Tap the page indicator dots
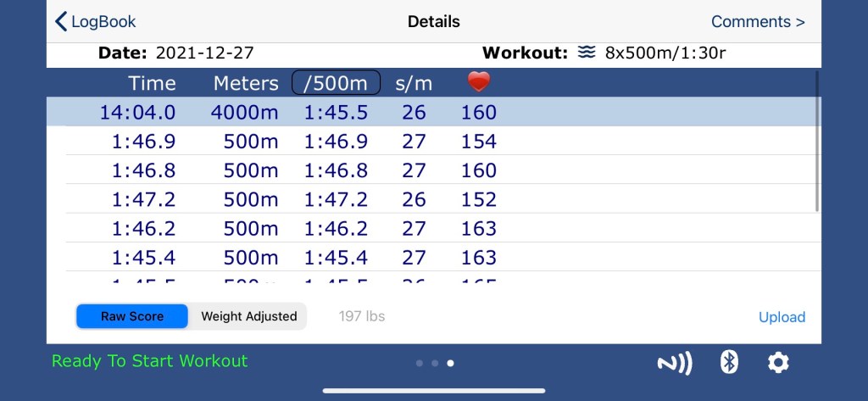The width and height of the screenshot is (868, 401). 434,363
